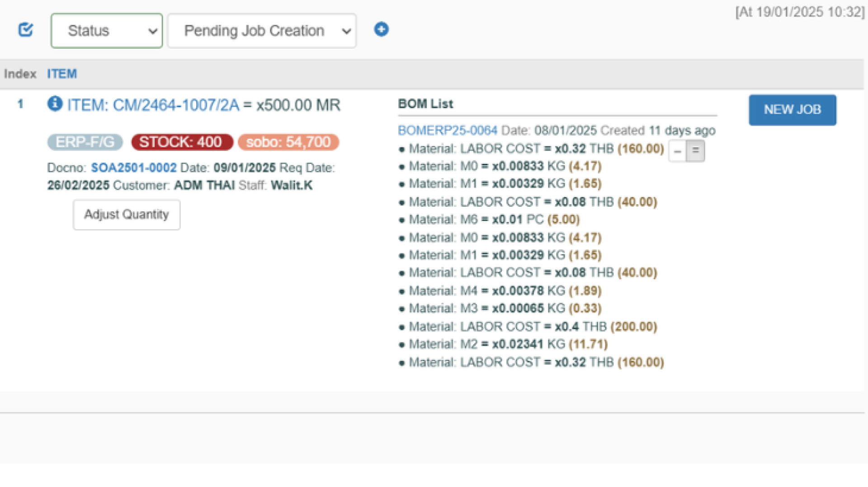868x487 pixels.
Task: Click the Index column header
Action: pos(20,74)
